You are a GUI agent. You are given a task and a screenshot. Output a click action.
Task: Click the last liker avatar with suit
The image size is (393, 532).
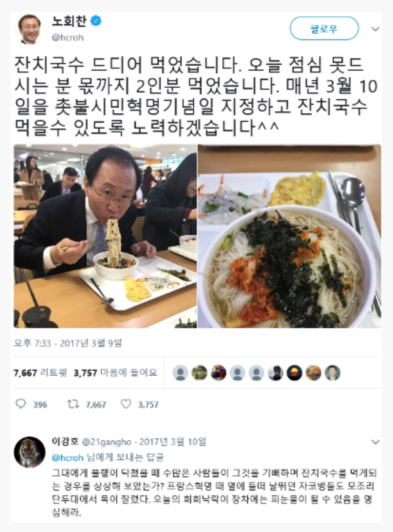pos(332,373)
